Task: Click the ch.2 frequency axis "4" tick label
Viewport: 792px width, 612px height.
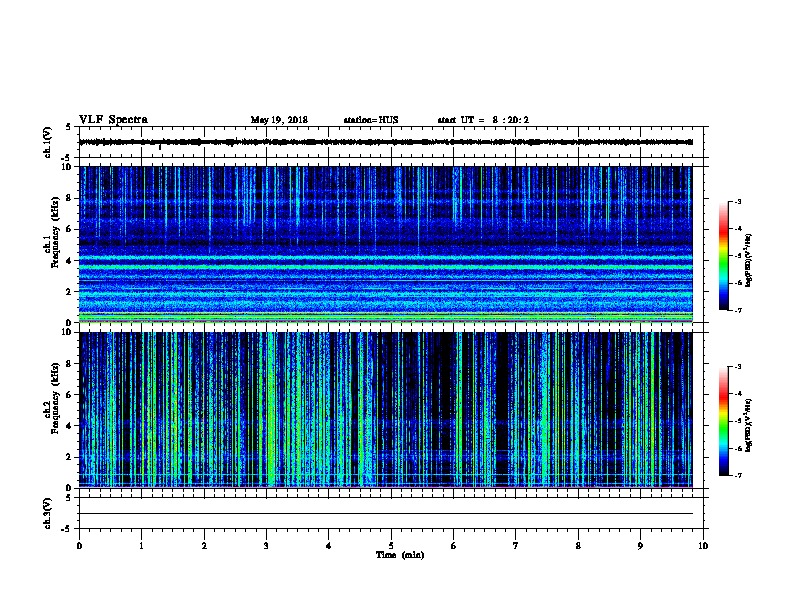Action: 69,426
